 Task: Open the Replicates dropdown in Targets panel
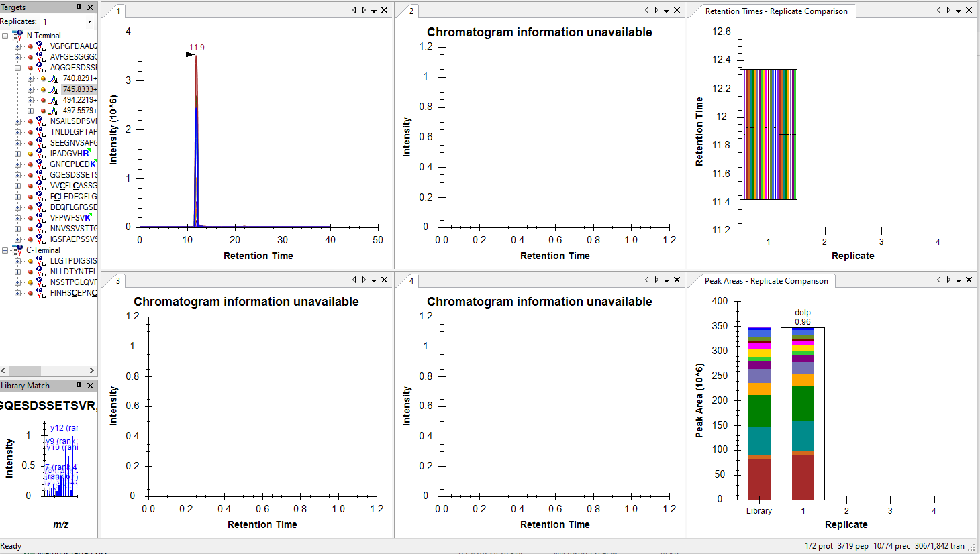click(89, 22)
